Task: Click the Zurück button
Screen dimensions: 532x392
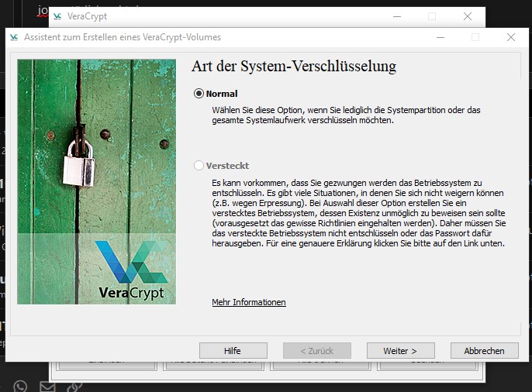Action: (317, 351)
